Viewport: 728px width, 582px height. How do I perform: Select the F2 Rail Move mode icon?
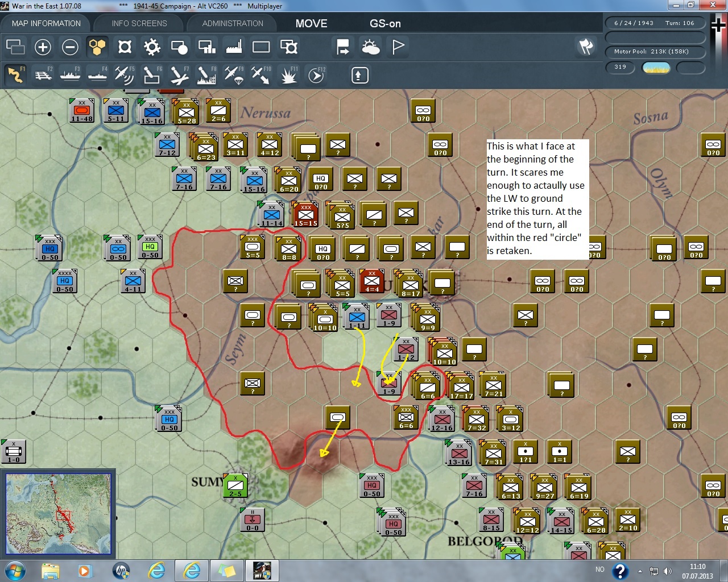(43, 75)
